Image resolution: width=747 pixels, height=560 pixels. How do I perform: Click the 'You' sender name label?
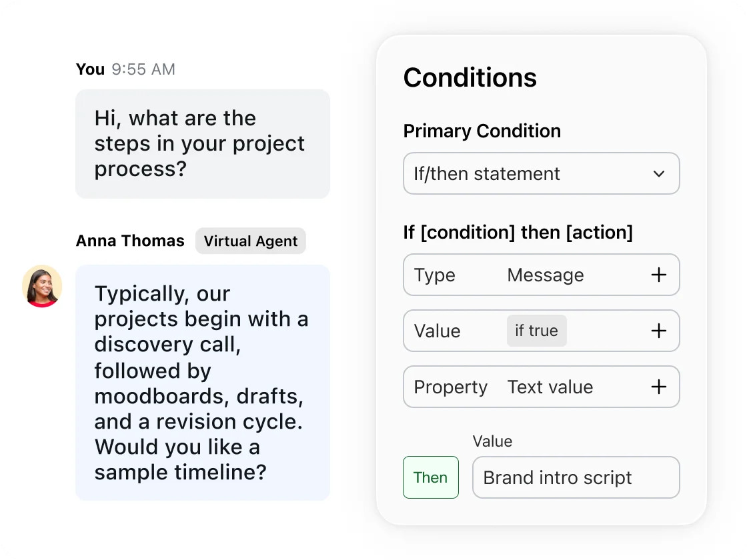pyautogui.click(x=90, y=69)
